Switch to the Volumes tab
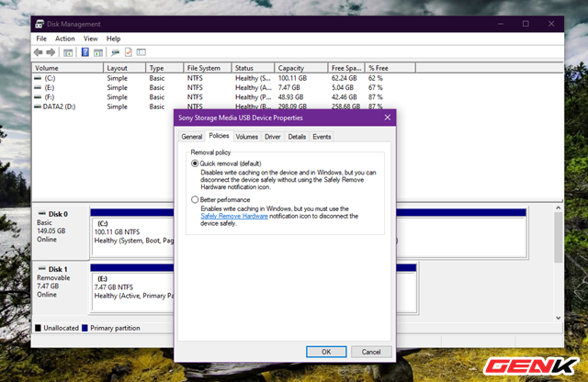The height and width of the screenshot is (382, 588). 246,137
